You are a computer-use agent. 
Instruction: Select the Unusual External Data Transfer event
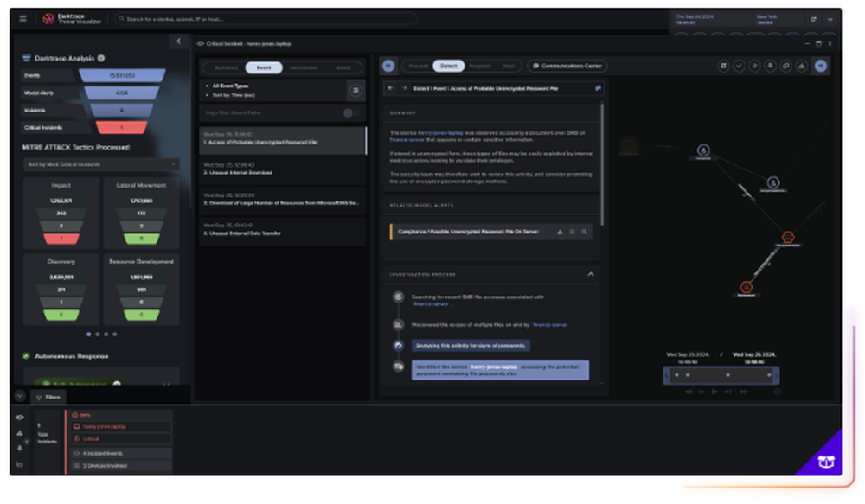[283, 230]
